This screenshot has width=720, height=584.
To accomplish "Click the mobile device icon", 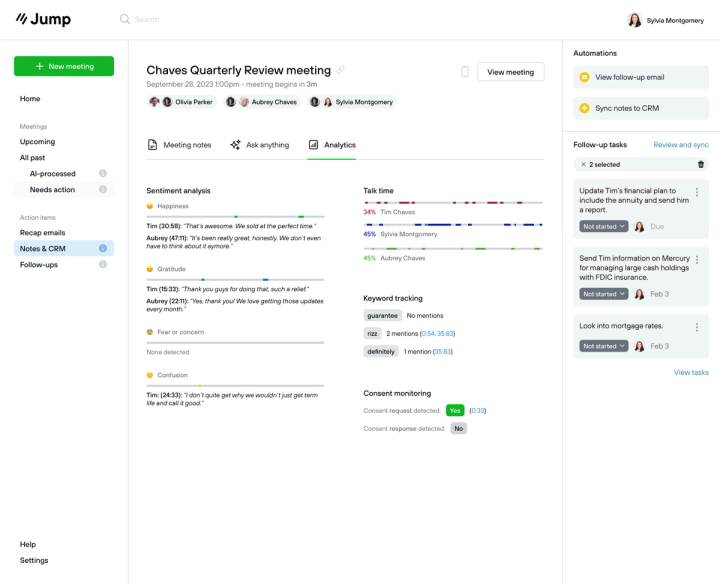I will pyautogui.click(x=465, y=72).
